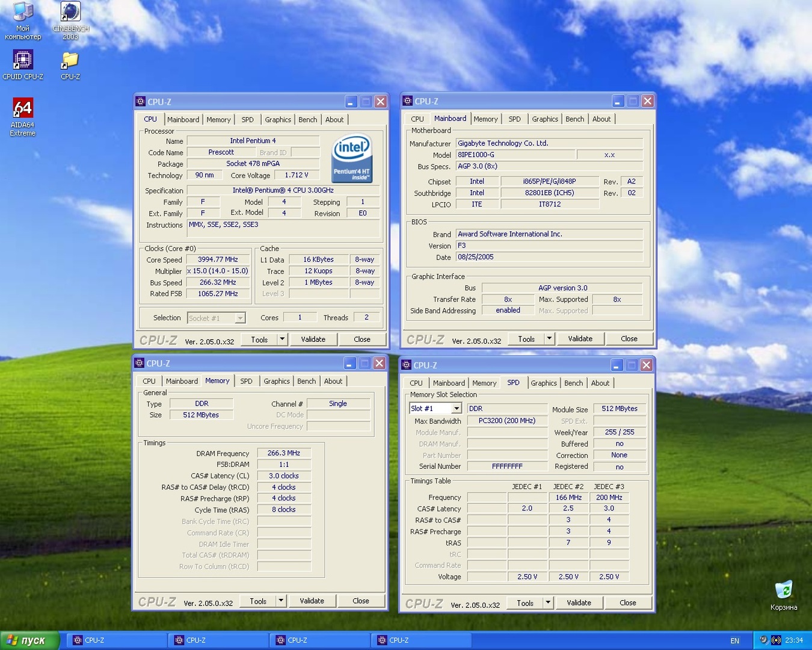Open Tools dropdown arrow in Memory window
This screenshot has width=812, height=650.
click(x=280, y=601)
